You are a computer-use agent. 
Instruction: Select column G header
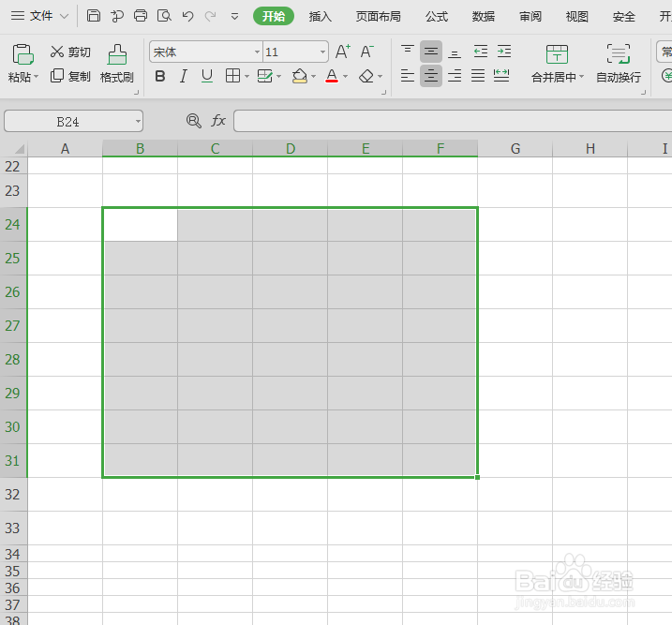[x=515, y=149]
